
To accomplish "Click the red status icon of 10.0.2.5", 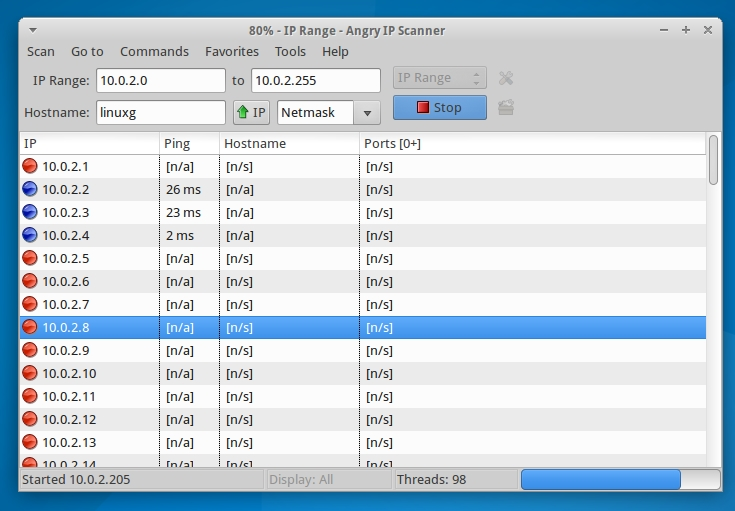I will tap(30, 258).
